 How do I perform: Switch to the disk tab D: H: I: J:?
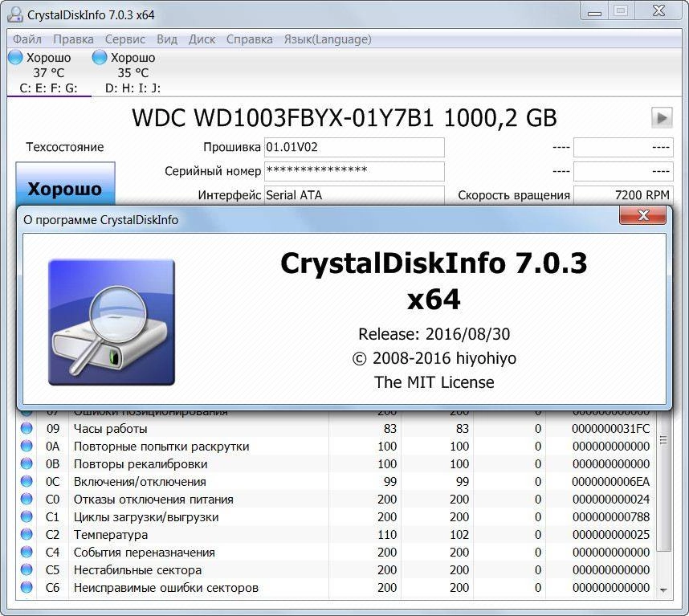[x=132, y=72]
